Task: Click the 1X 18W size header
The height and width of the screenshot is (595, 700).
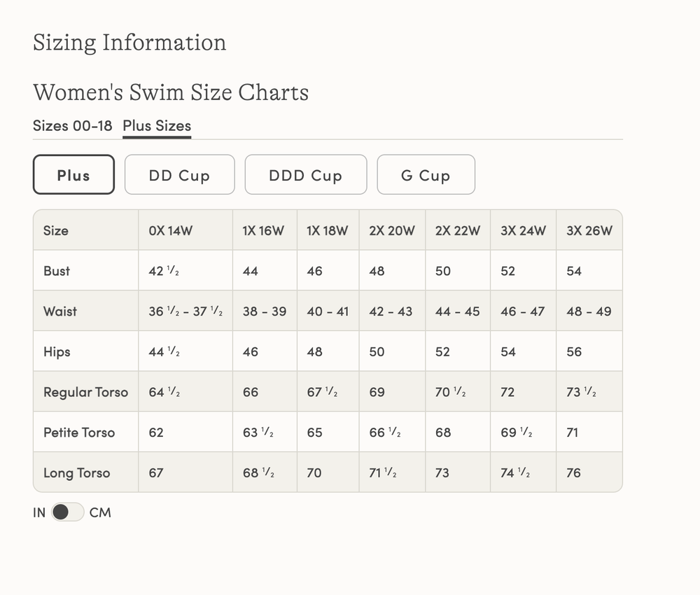Action: pyautogui.click(x=327, y=230)
